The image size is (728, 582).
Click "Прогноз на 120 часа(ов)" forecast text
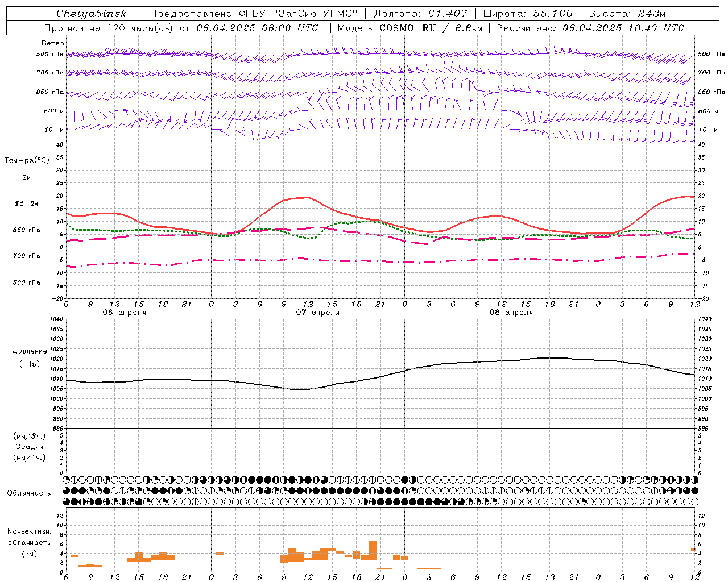tap(109, 28)
